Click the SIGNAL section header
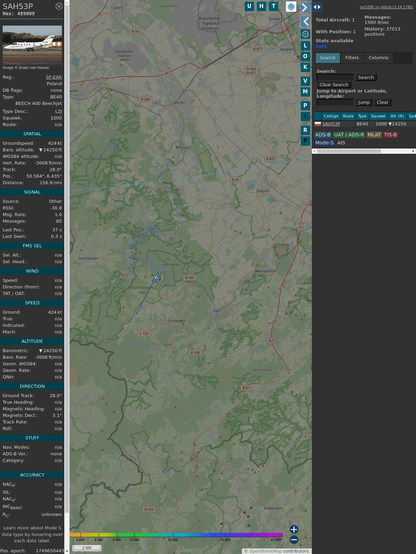Viewport: 416px width, 554px height. (x=32, y=192)
